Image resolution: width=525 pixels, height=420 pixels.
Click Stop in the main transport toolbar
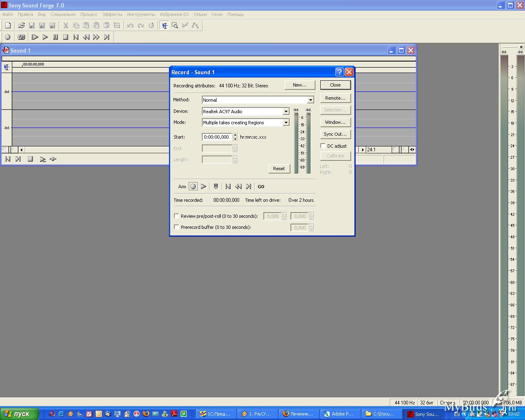(x=66, y=37)
